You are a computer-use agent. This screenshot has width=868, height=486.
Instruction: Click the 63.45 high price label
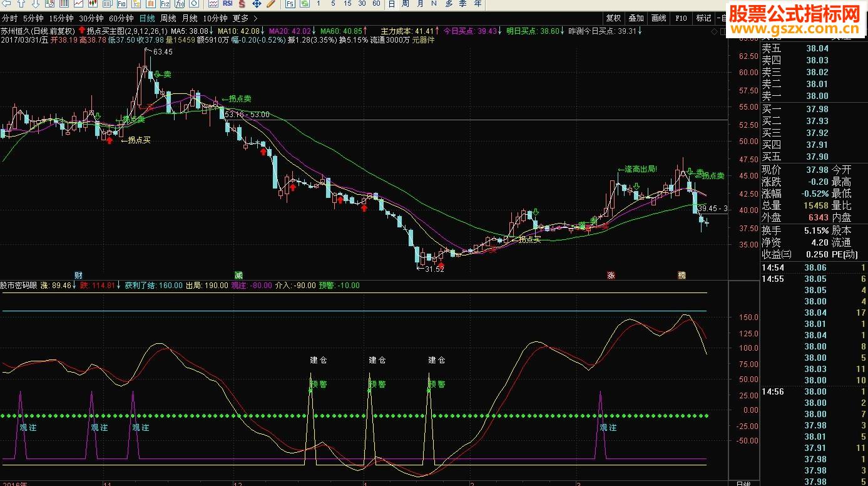pos(161,52)
